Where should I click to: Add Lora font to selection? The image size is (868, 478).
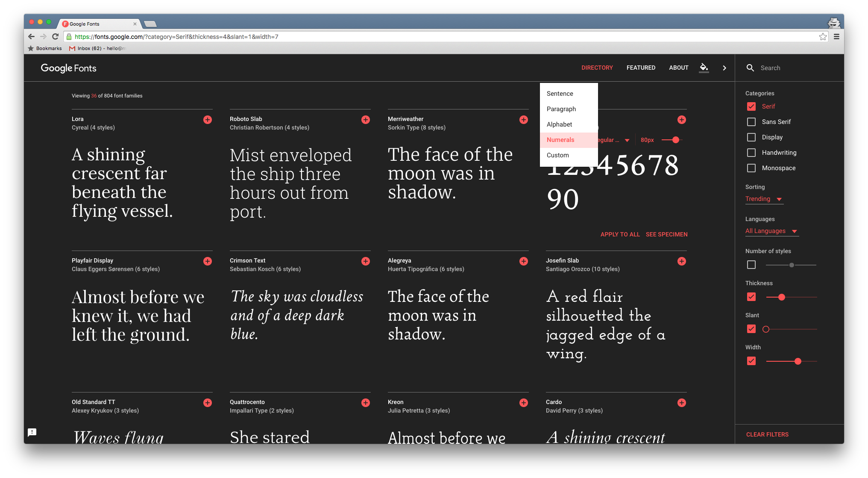[208, 120]
